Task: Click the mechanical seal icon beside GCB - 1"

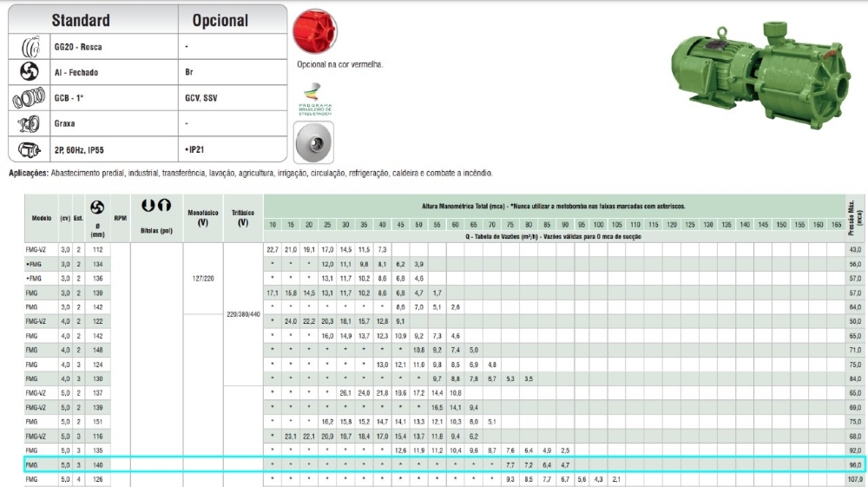Action: (27, 98)
